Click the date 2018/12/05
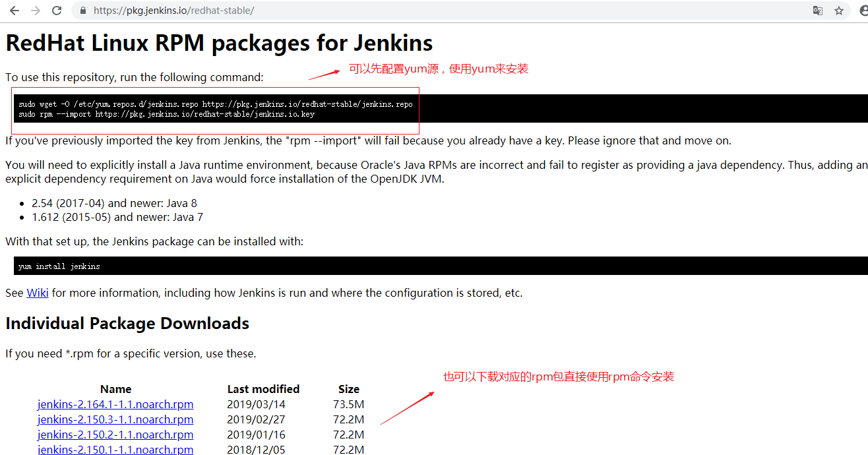868x455 pixels. coord(256,450)
